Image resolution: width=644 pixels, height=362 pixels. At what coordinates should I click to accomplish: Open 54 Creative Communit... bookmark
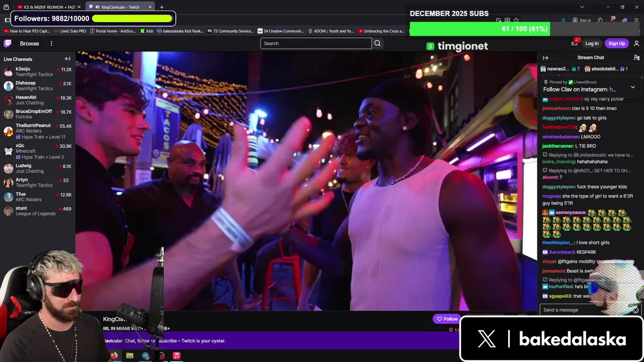281,31
